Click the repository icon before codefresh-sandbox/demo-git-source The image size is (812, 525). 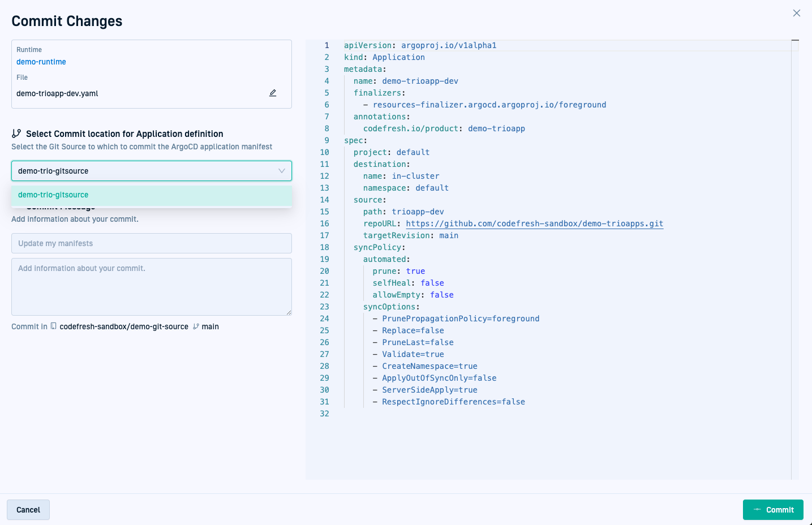(54, 326)
